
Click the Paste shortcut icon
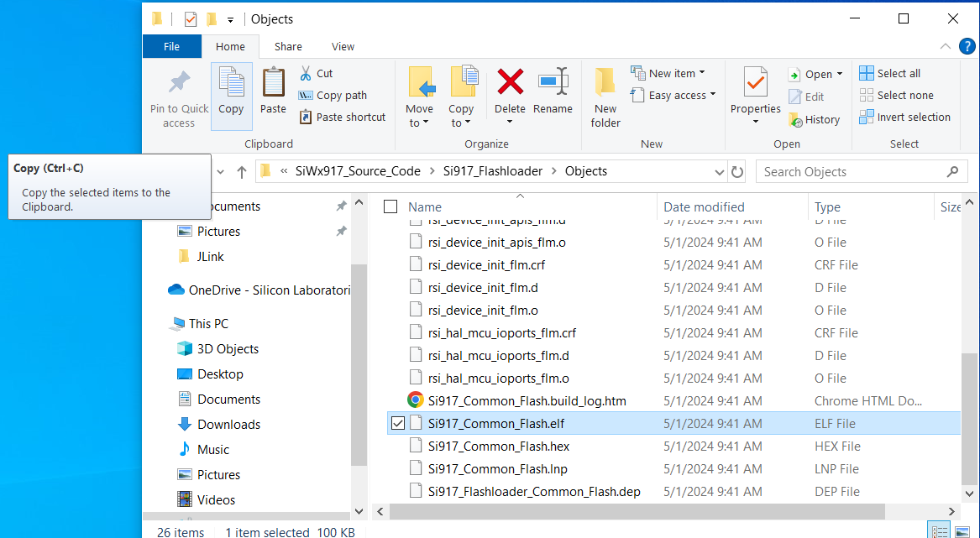tap(306, 117)
